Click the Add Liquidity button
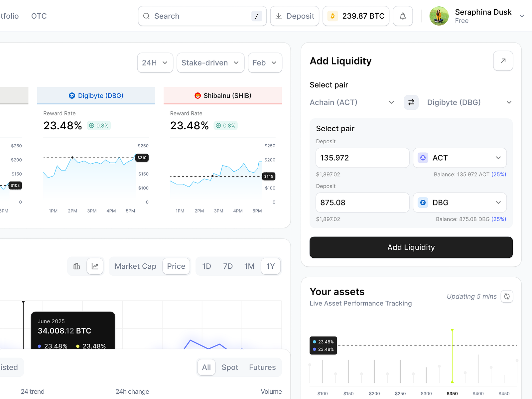The height and width of the screenshot is (399, 532). point(411,247)
